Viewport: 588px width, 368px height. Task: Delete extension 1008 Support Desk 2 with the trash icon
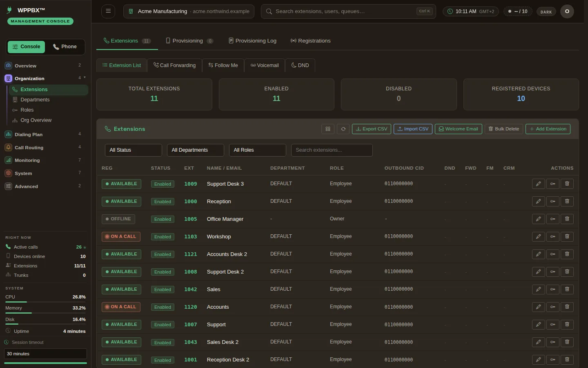pyautogui.click(x=567, y=272)
